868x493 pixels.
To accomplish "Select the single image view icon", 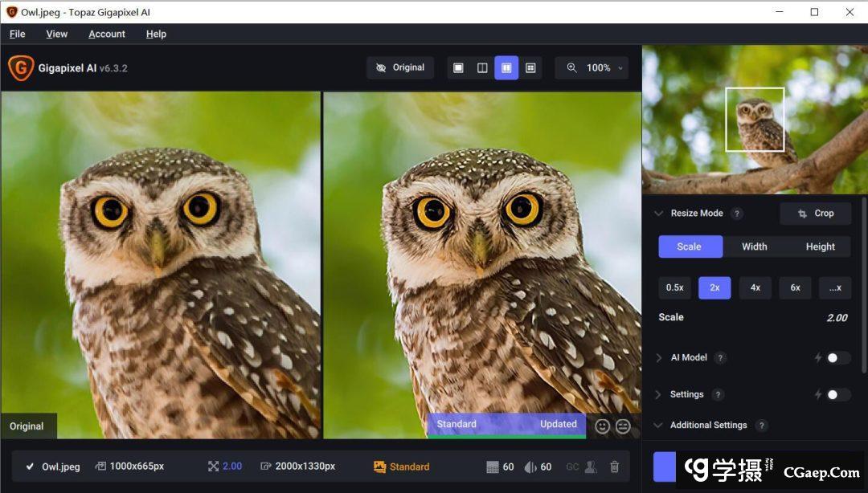I will click(458, 68).
